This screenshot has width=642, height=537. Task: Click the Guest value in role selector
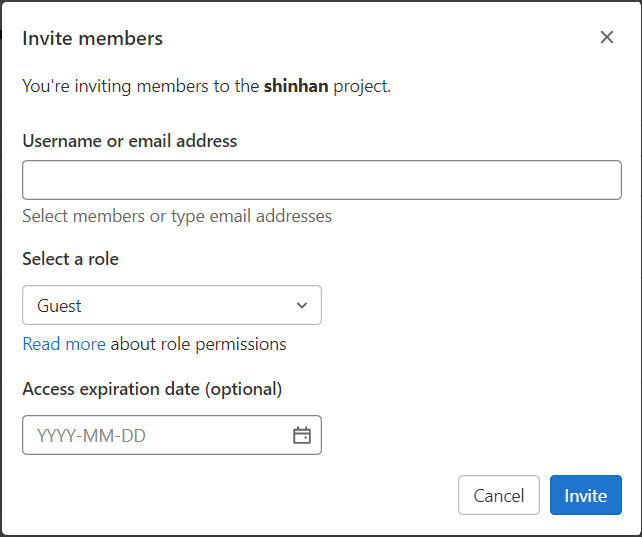(x=60, y=306)
